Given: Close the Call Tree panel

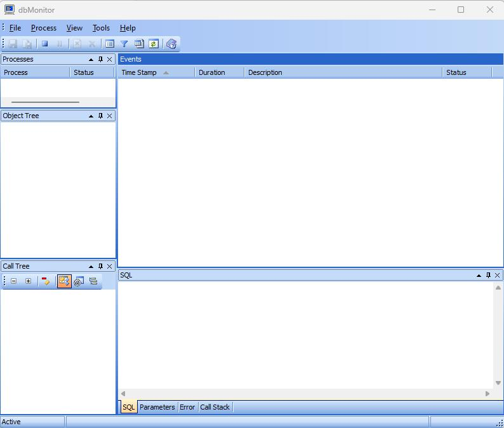Looking at the screenshot, I should click(110, 267).
